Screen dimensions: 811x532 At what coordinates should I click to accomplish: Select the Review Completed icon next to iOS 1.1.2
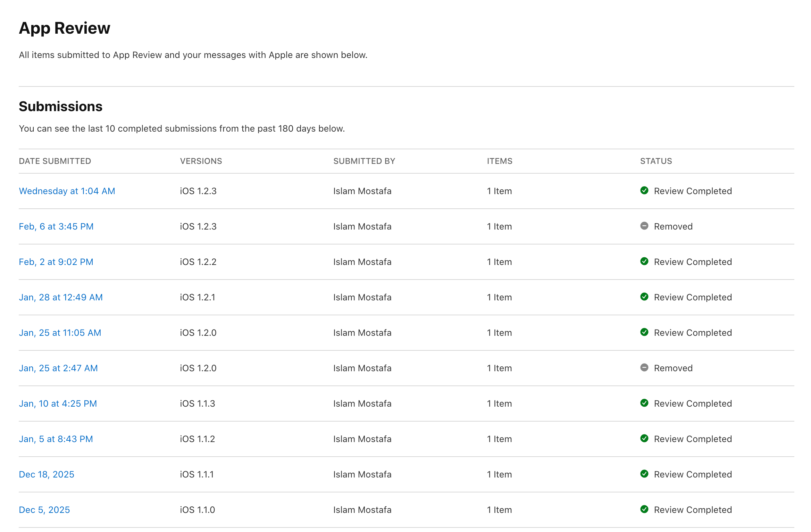click(645, 439)
